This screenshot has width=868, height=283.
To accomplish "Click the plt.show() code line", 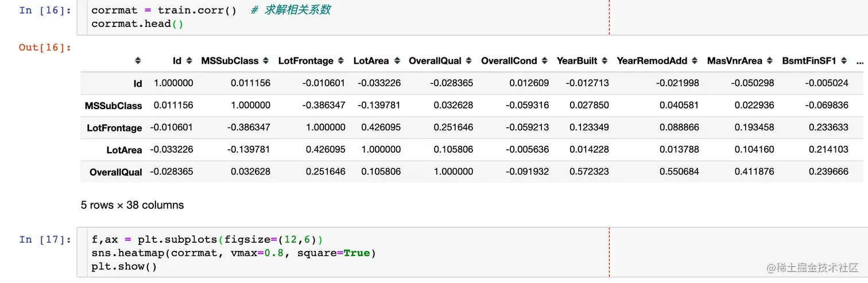I will pyautogui.click(x=124, y=266).
